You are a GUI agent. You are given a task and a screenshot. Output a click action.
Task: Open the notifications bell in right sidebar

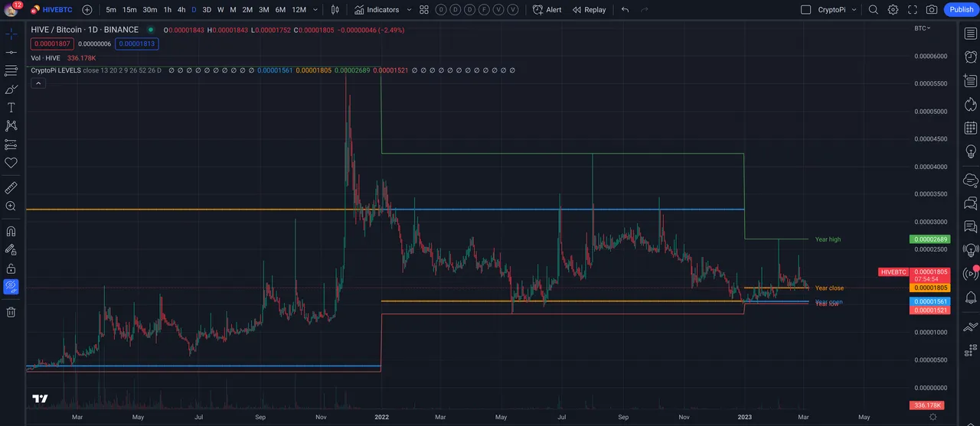tap(970, 298)
